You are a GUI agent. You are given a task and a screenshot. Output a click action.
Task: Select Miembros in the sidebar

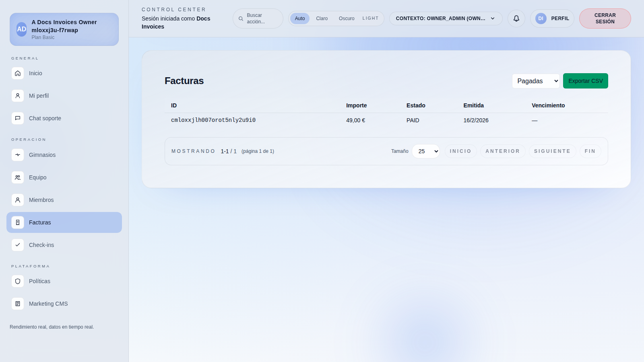[x=41, y=200]
